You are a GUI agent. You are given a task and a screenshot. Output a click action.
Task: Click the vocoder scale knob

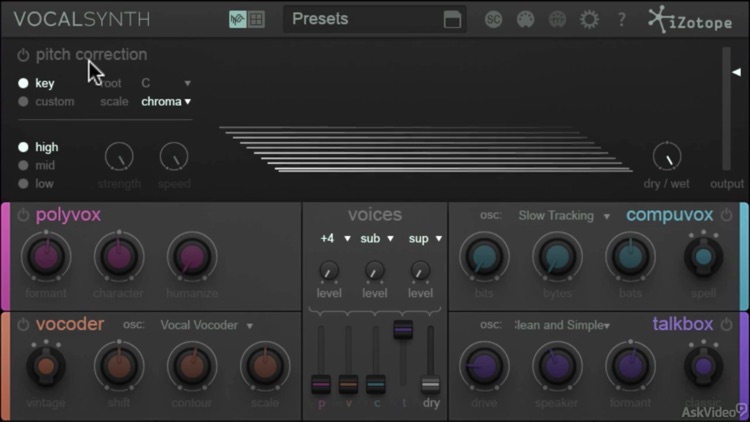(x=265, y=366)
